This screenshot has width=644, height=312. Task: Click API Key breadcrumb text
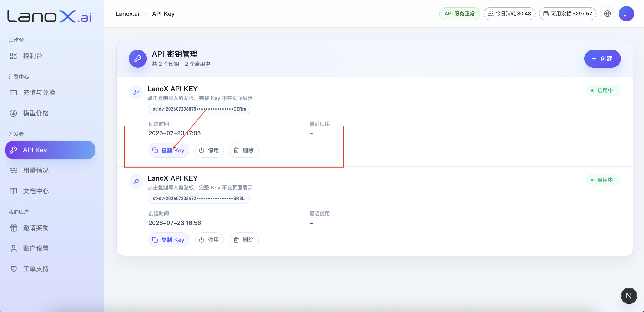click(163, 14)
